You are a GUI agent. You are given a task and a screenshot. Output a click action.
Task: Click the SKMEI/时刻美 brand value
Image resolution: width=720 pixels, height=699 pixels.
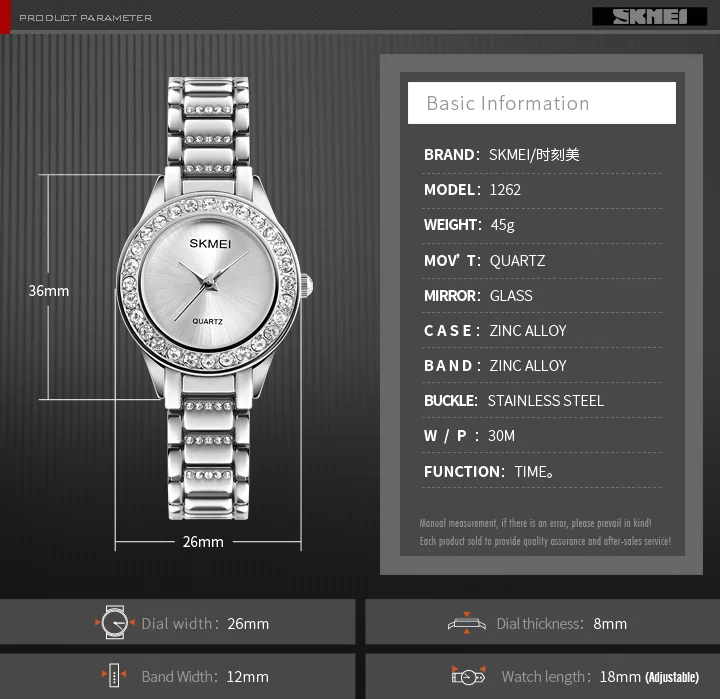[x=534, y=155]
